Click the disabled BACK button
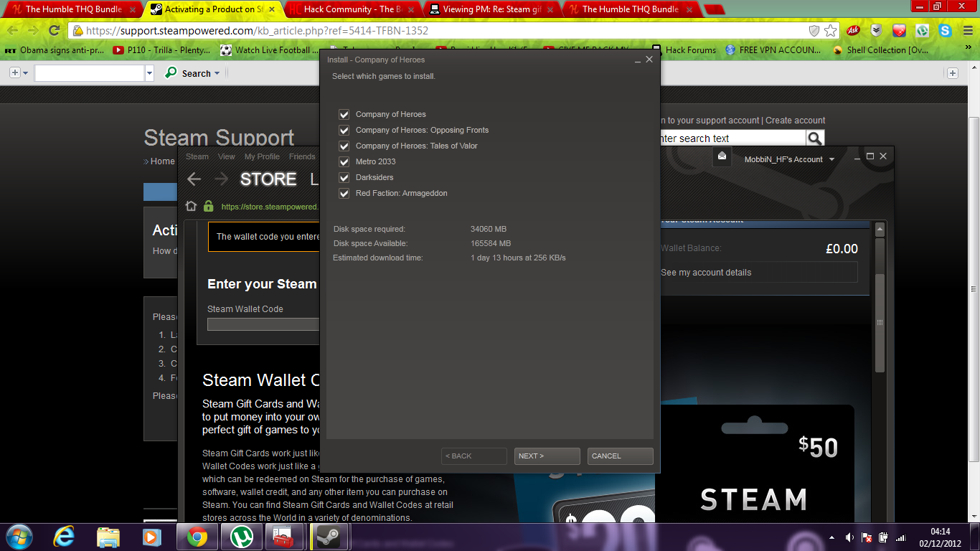 (x=473, y=456)
